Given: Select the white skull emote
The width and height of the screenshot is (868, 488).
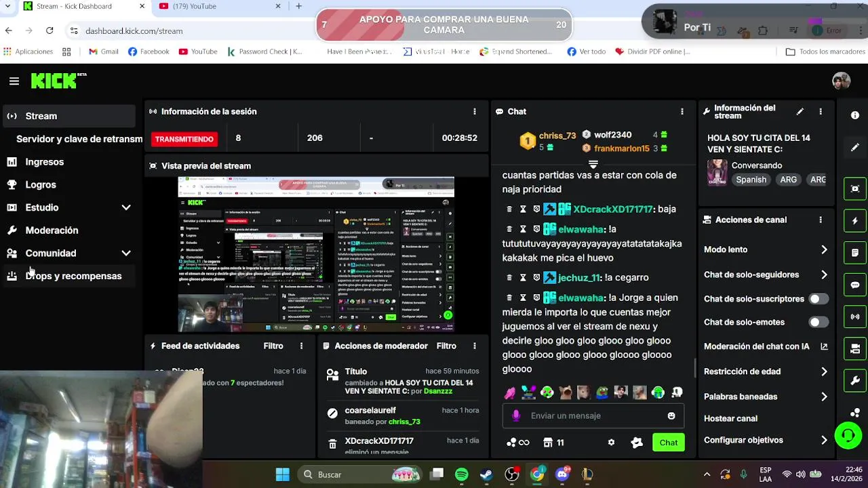Looking at the screenshot, I should pos(676,392).
